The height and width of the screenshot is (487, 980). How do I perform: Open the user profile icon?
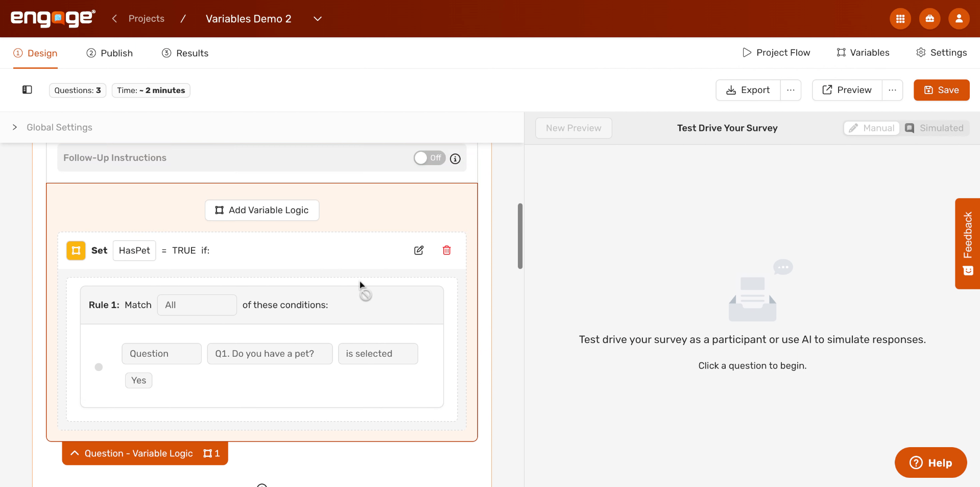(959, 19)
